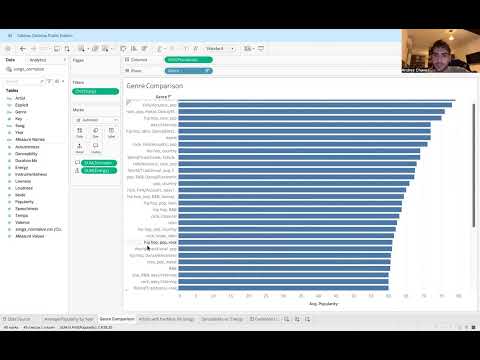Select the Explicit field in Data pane
480x360 pixels.
point(21,105)
